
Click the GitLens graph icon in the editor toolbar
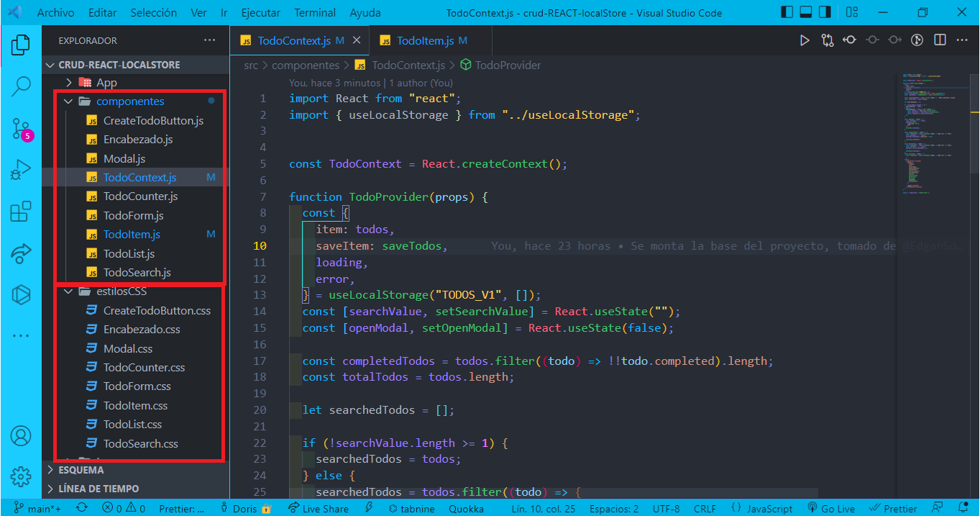click(x=828, y=40)
